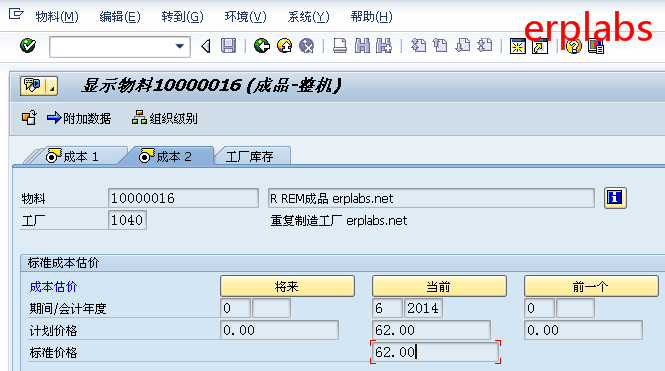Click the First Page icon
The height and width of the screenshot is (371, 665).
coord(418,46)
